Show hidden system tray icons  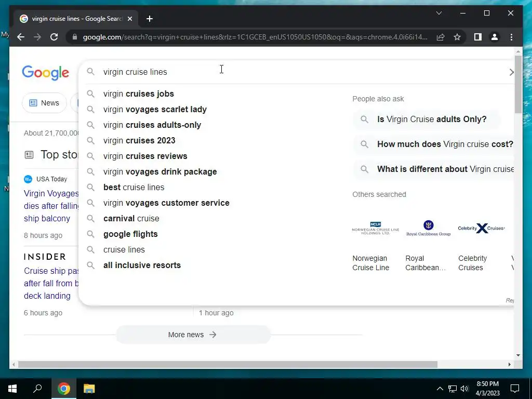[440, 389]
